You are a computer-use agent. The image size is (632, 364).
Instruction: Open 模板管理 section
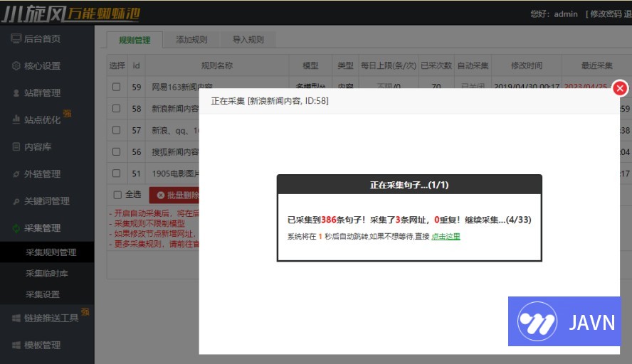42,345
